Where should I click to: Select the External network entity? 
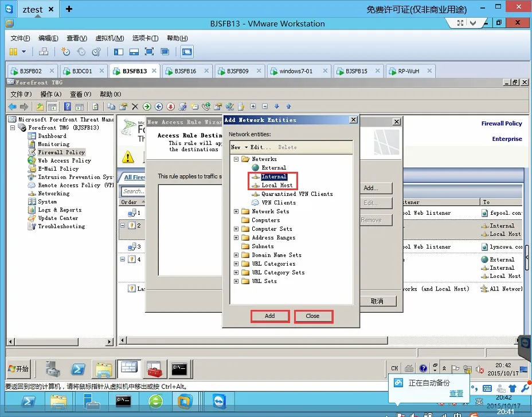273,168
